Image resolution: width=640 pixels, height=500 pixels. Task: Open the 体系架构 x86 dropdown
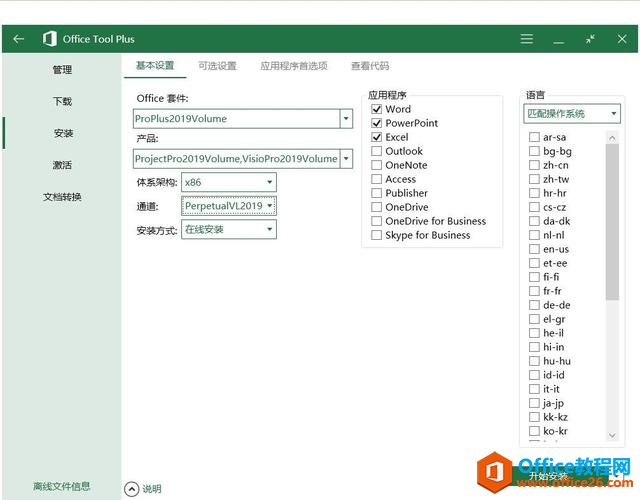point(229,182)
